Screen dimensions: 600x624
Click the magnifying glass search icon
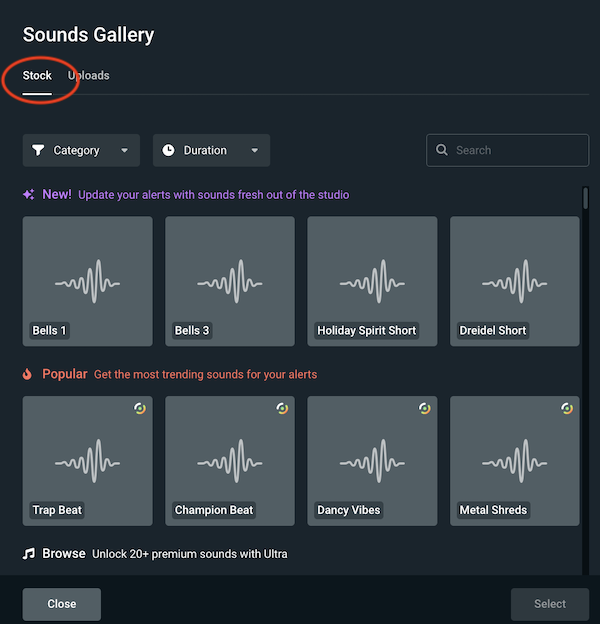[442, 150]
